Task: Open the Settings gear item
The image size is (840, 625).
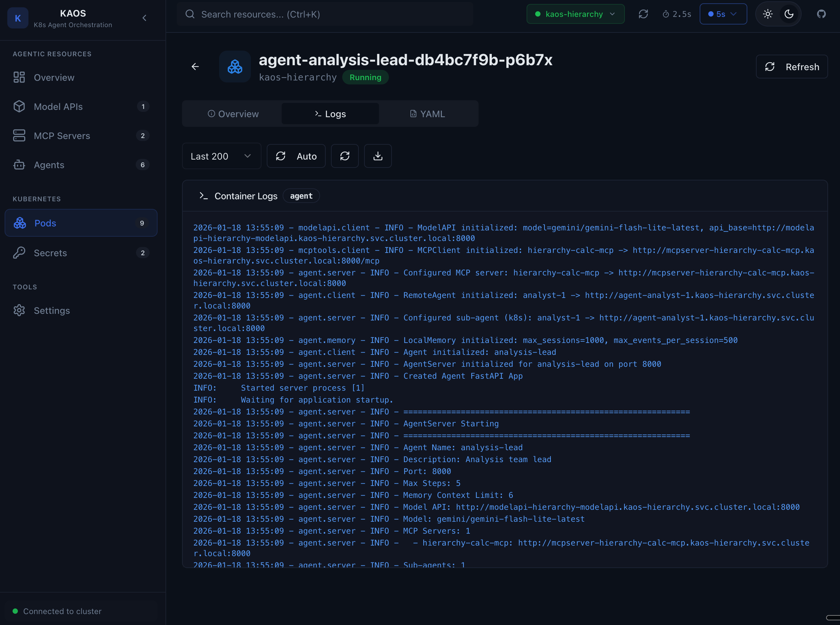Action: [52, 310]
